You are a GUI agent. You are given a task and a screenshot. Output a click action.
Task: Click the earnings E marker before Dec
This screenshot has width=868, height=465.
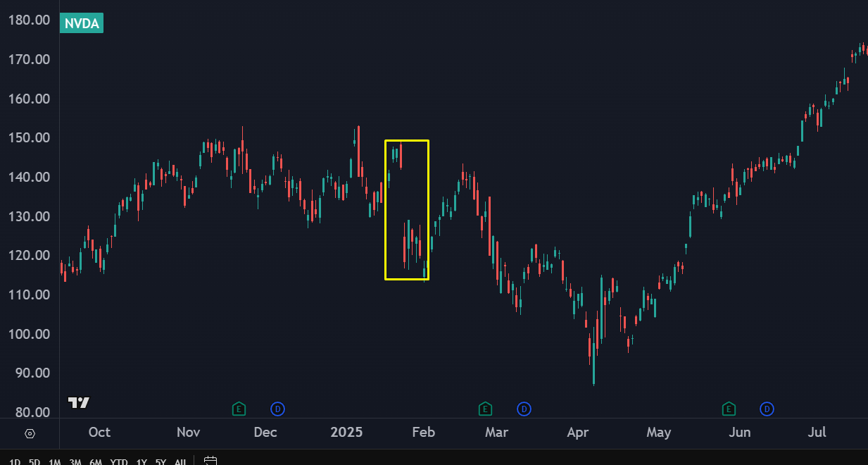(x=239, y=408)
